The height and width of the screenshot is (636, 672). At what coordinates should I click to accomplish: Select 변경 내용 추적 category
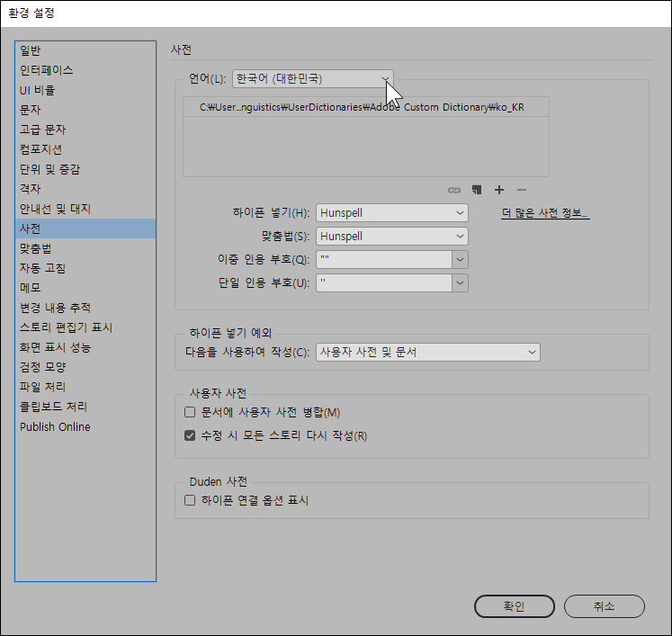(85, 308)
